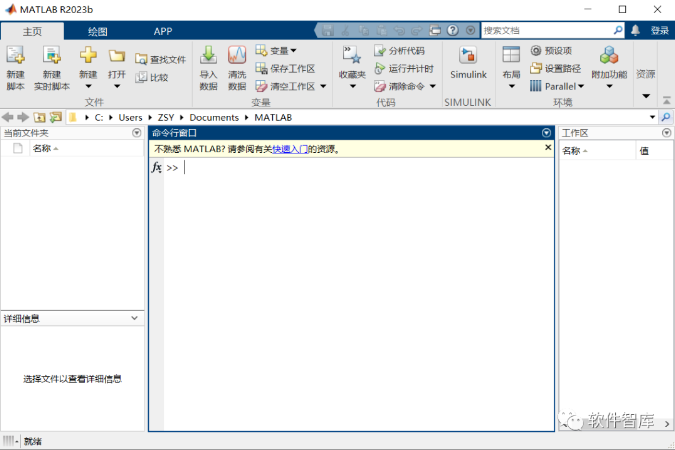
Task: Click MATLAB in the folder path
Action: click(x=273, y=118)
